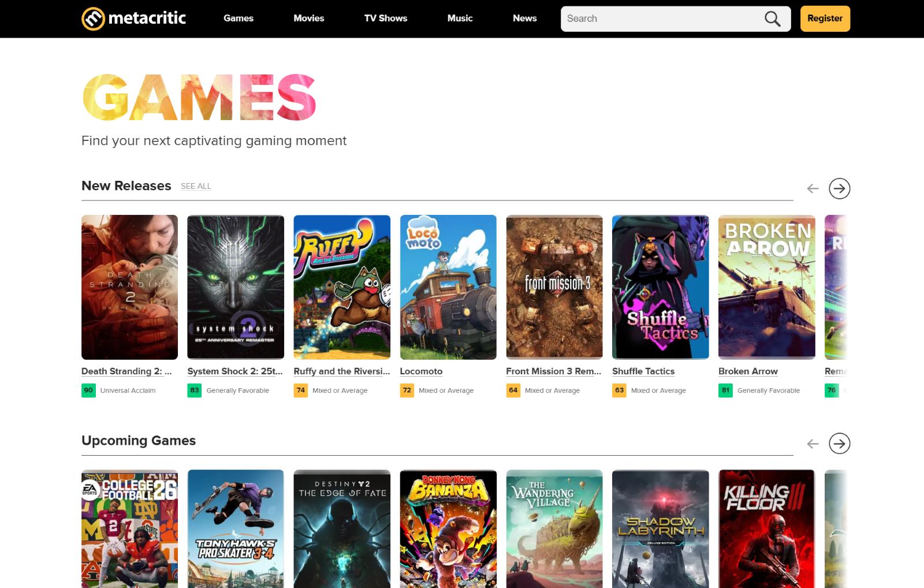Open the Shuffle Tactics title link
Viewport: 924px width, 588px height.
coord(643,371)
